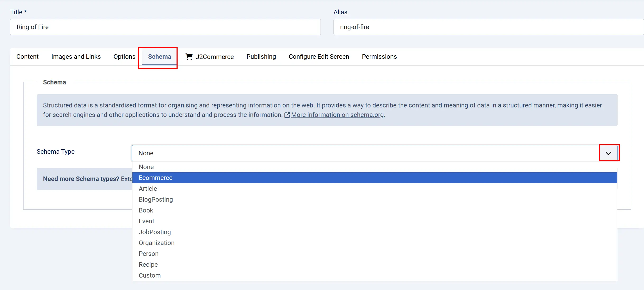Click the Alias field label
The height and width of the screenshot is (290, 644).
(x=340, y=12)
